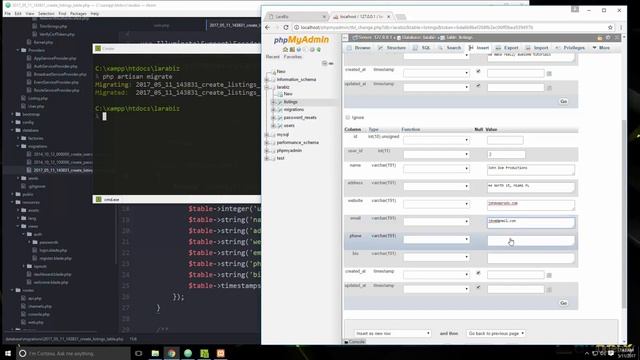The width and height of the screenshot is (640, 360).
Task: Open the Import tab
Action: coord(537,48)
